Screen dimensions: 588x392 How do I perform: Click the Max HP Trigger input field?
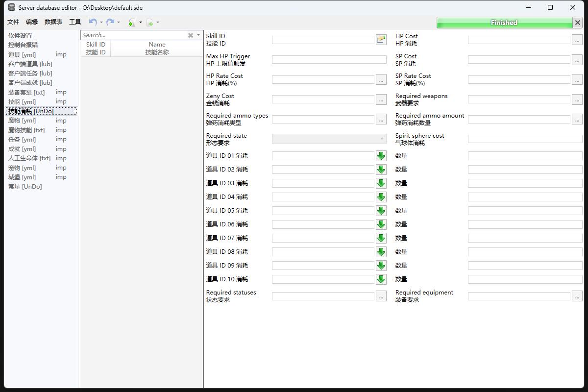329,60
